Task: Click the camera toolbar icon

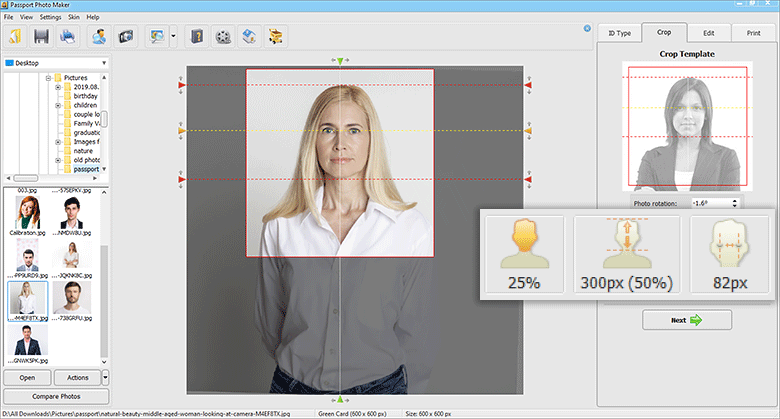Action: click(126, 36)
